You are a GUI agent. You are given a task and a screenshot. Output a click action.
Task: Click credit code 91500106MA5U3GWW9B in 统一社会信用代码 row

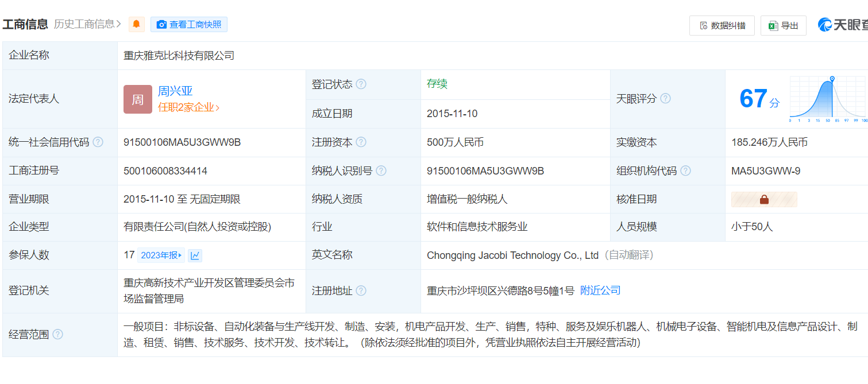[x=182, y=142]
